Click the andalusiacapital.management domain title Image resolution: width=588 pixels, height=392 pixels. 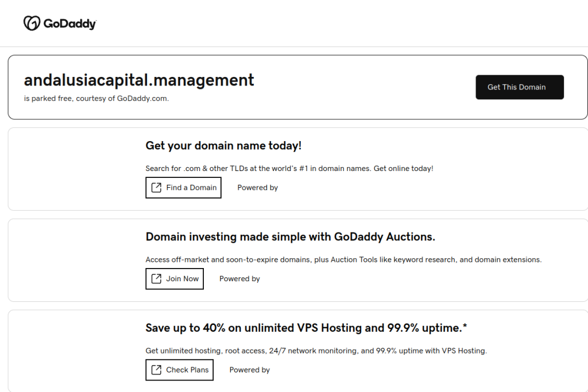tap(139, 80)
